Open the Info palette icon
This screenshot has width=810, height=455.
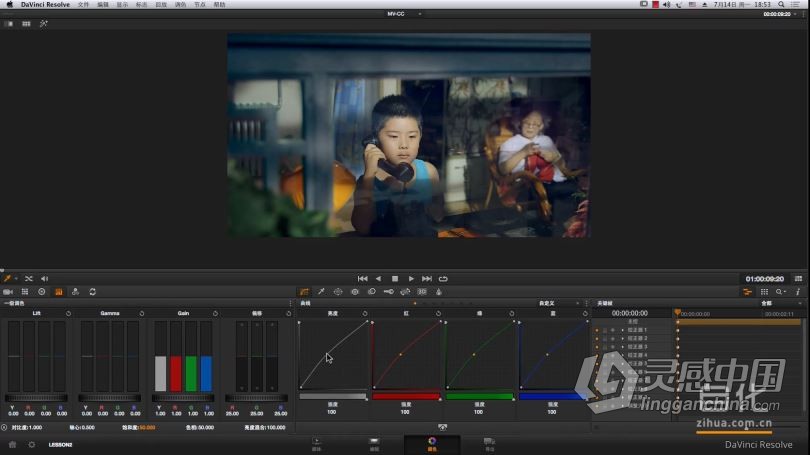tap(798, 292)
